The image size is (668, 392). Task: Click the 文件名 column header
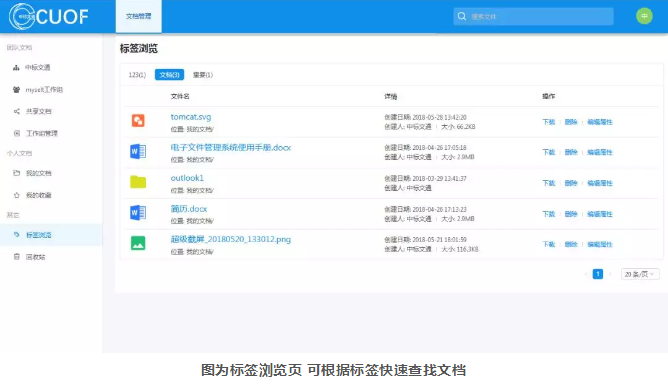tap(180, 96)
